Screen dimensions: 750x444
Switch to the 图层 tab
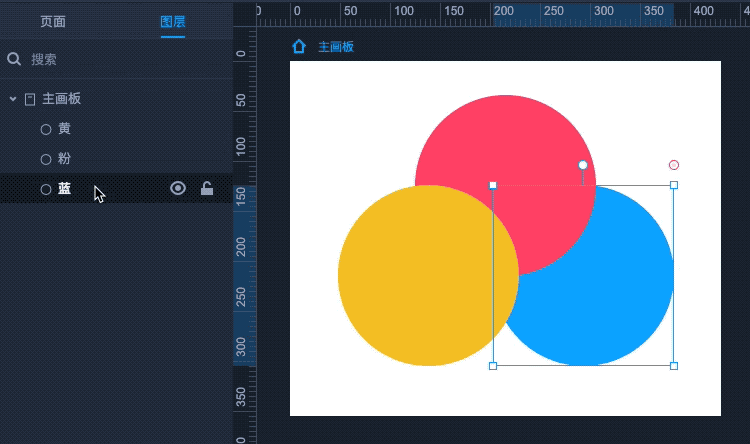click(x=173, y=21)
